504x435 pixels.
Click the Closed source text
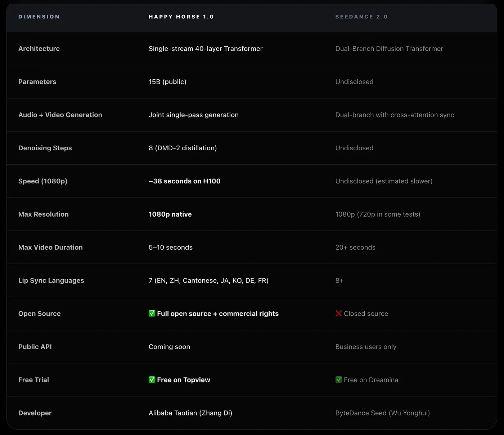[x=366, y=314]
